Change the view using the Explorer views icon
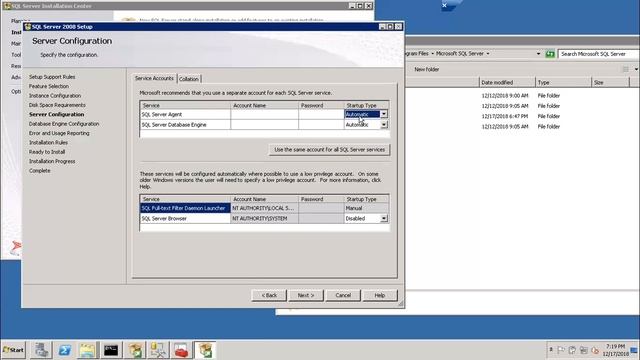The width and height of the screenshot is (640, 360). (x=625, y=69)
